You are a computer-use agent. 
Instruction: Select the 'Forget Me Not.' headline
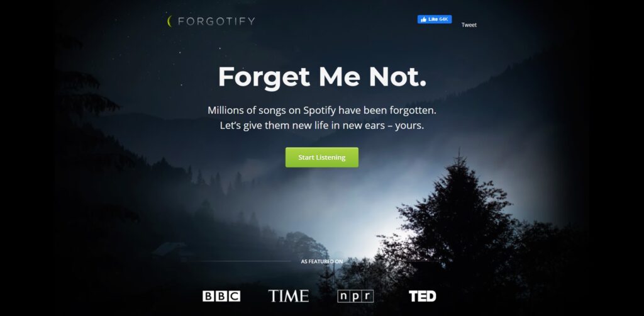point(322,77)
